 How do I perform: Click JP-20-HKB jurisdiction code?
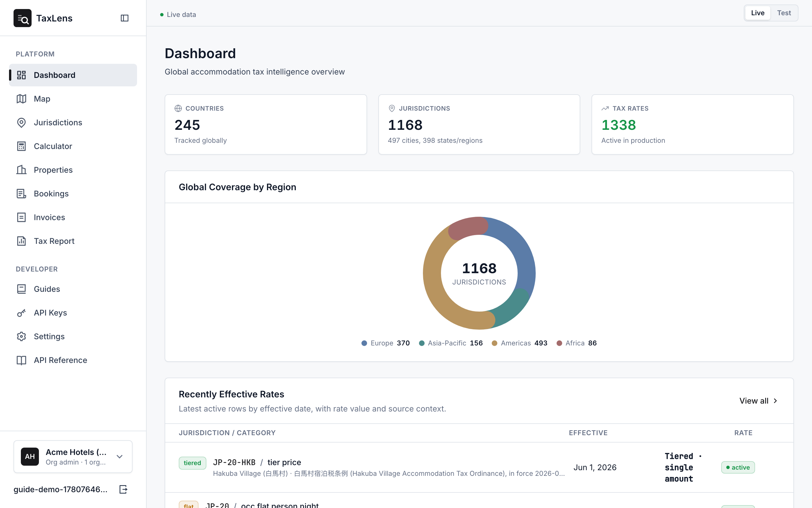point(234,462)
